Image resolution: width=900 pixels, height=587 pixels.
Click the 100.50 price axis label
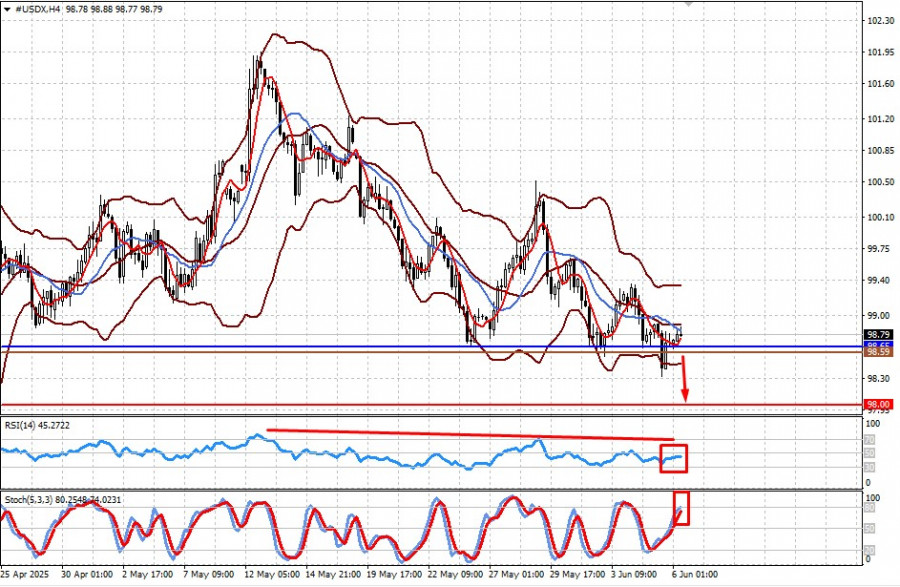tap(880, 182)
